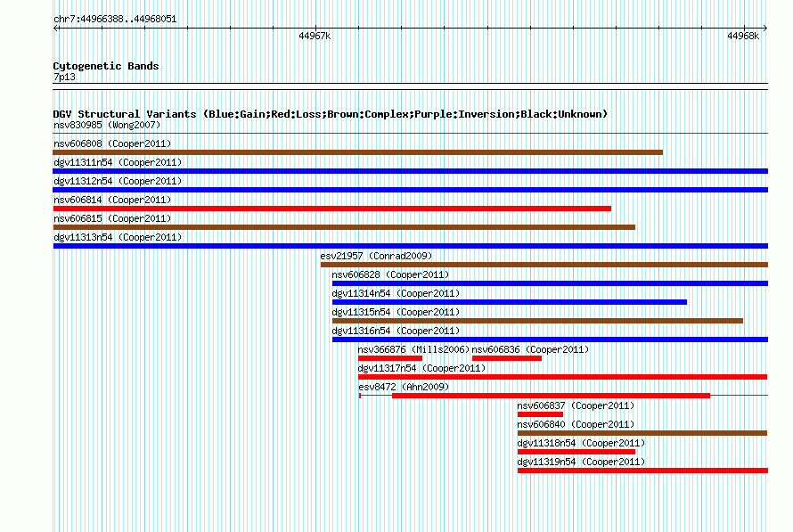Select the nsv366876 short red bar

tap(390, 358)
